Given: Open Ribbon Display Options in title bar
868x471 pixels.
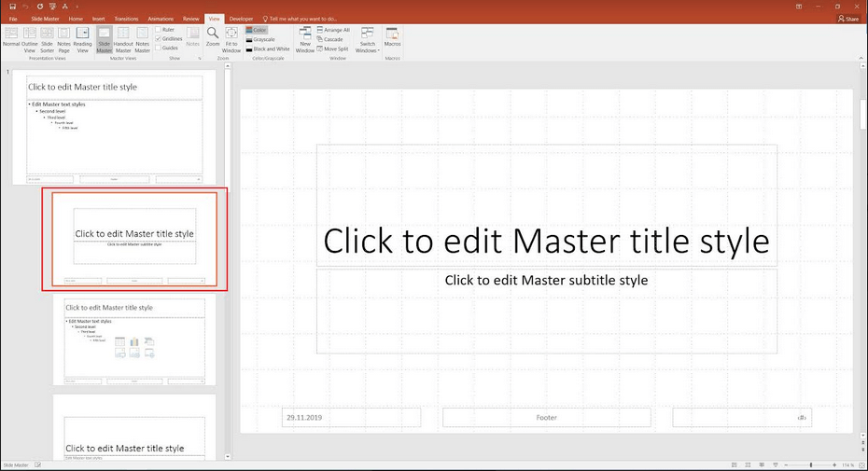Looking at the screenshot, I should [799, 7].
